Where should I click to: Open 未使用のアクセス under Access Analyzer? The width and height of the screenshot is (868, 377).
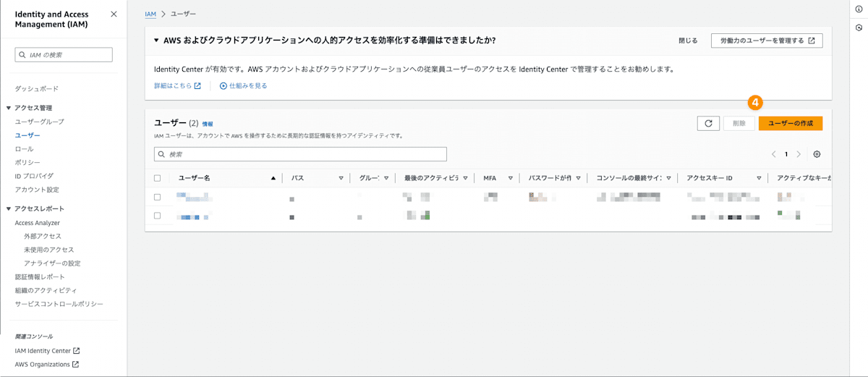48,250
